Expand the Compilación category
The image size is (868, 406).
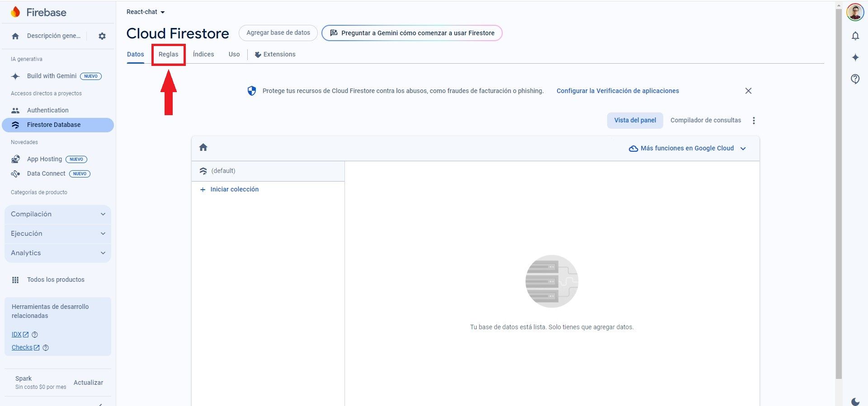(x=58, y=214)
